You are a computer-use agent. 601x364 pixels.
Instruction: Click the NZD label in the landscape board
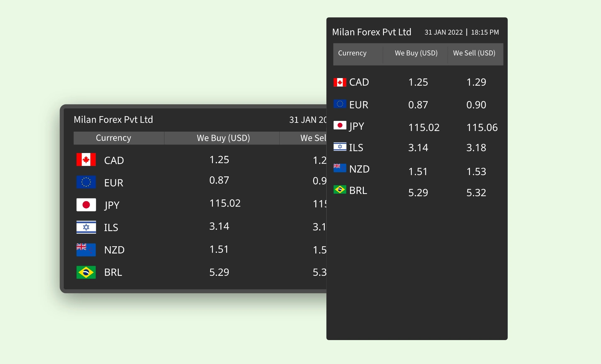(x=114, y=250)
